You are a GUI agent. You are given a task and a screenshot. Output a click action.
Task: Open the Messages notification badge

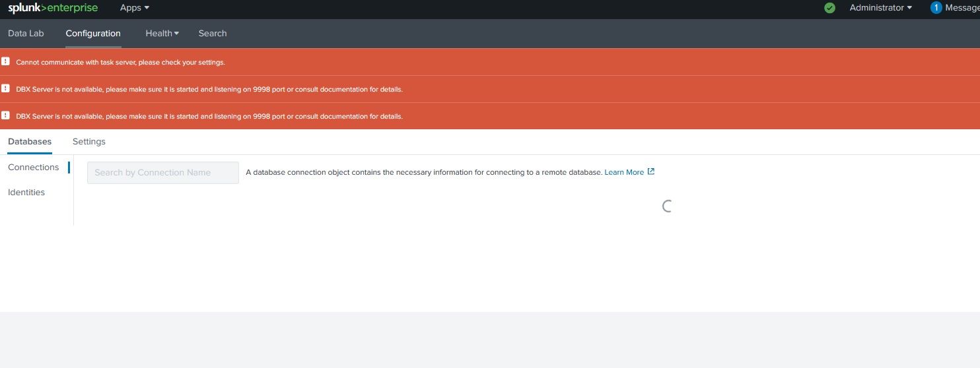pos(936,8)
